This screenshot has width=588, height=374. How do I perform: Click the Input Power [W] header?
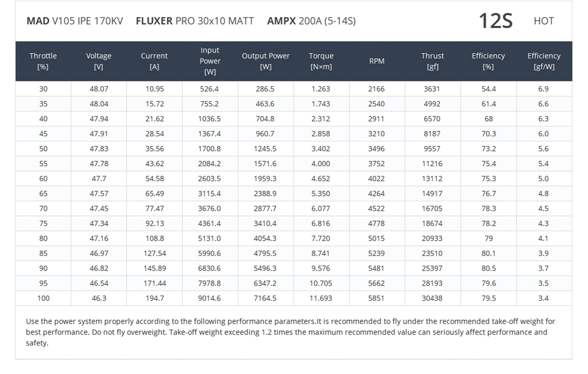click(x=210, y=61)
